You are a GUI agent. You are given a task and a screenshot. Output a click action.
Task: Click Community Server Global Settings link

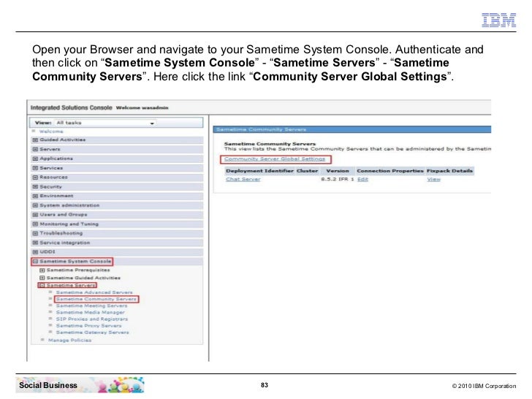tap(275, 159)
